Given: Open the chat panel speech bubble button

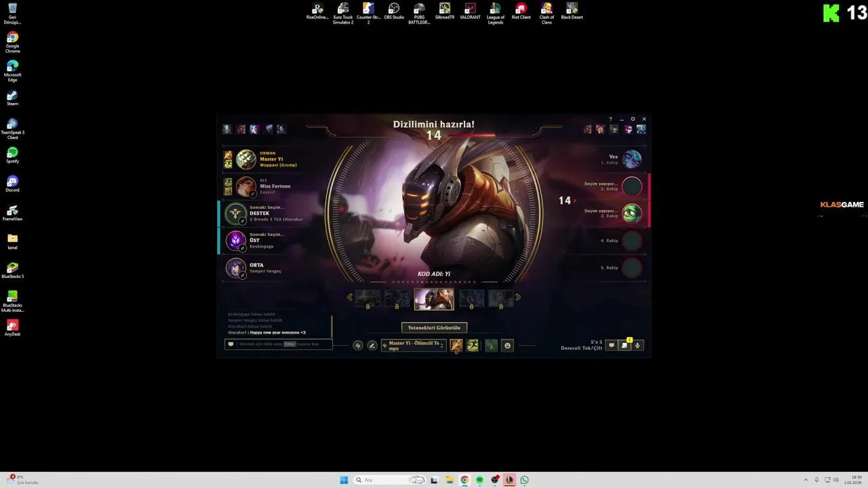Looking at the screenshot, I should (x=612, y=346).
